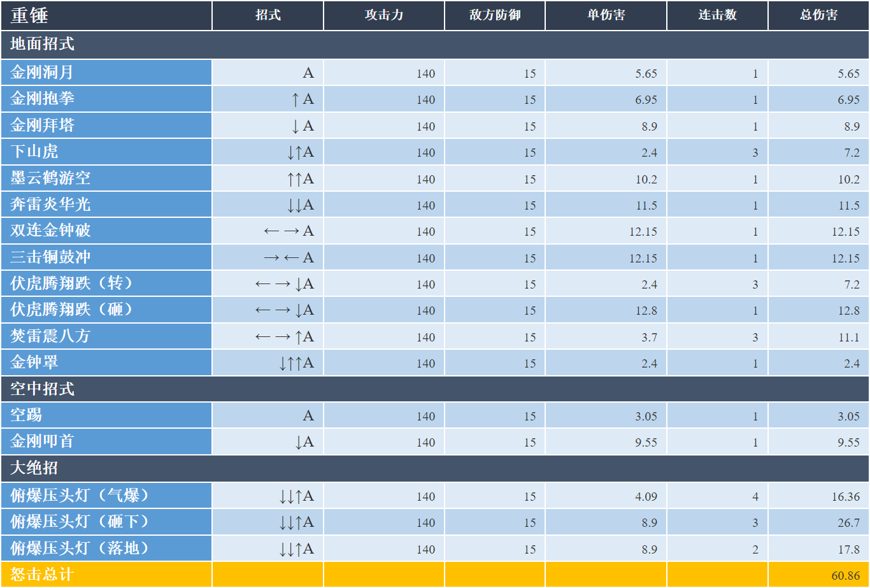Click the 9.55 single damage for 金刚叩首
The width and height of the screenshot is (870, 588).
606,441
